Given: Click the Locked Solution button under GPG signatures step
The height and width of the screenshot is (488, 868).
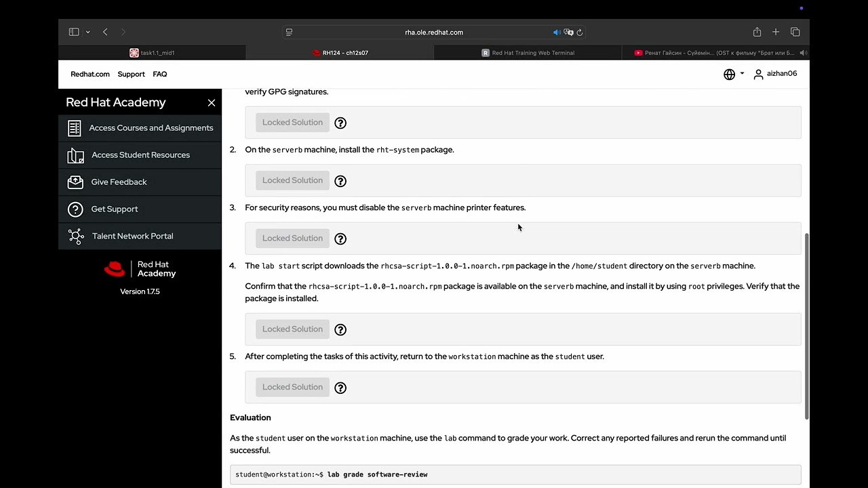Looking at the screenshot, I should pos(292,123).
